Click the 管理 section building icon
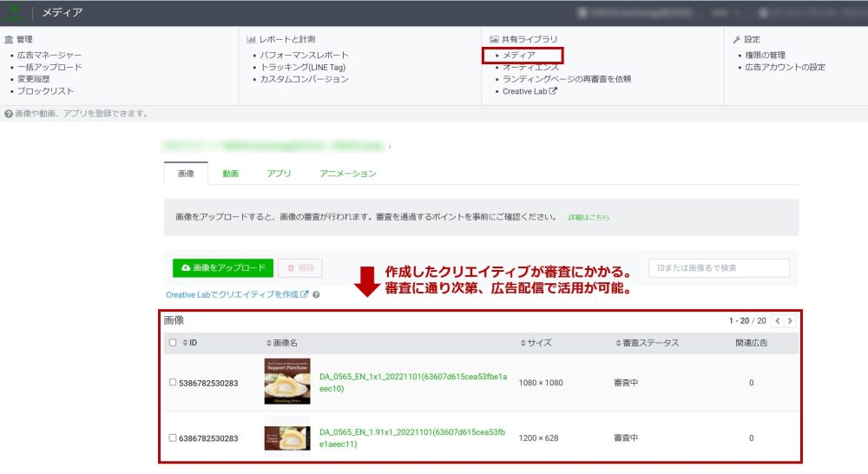868x474 pixels. click(9, 39)
